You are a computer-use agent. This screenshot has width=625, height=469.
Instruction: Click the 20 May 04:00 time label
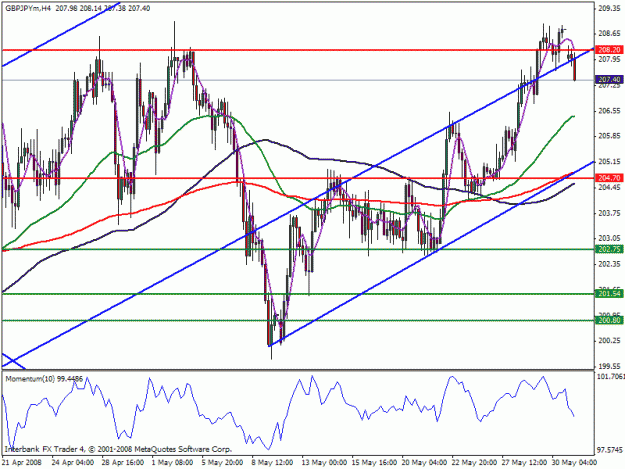pyautogui.click(x=424, y=463)
